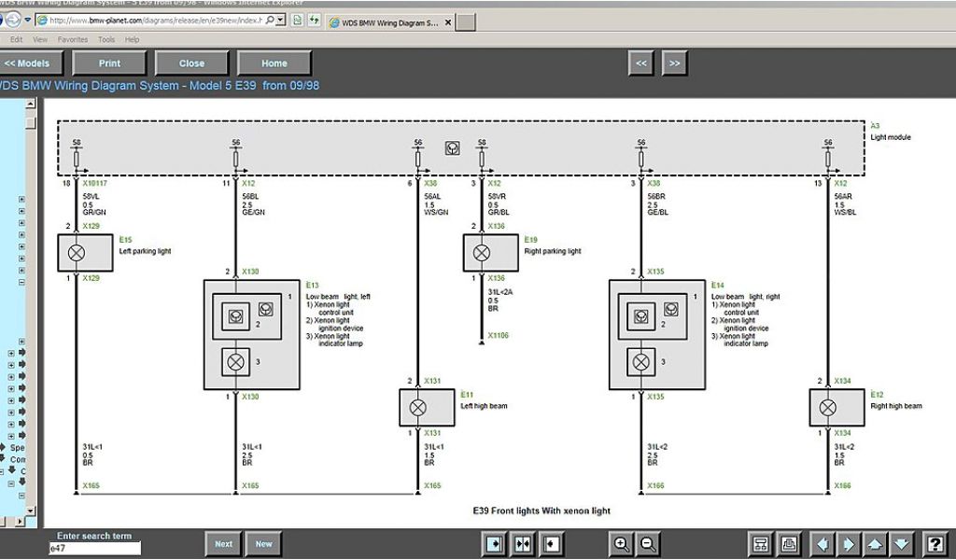Open the Favorites menu

(73, 40)
